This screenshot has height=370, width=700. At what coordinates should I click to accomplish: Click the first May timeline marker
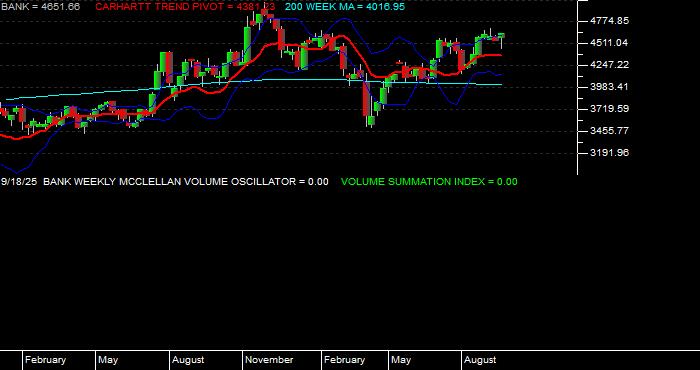108,360
